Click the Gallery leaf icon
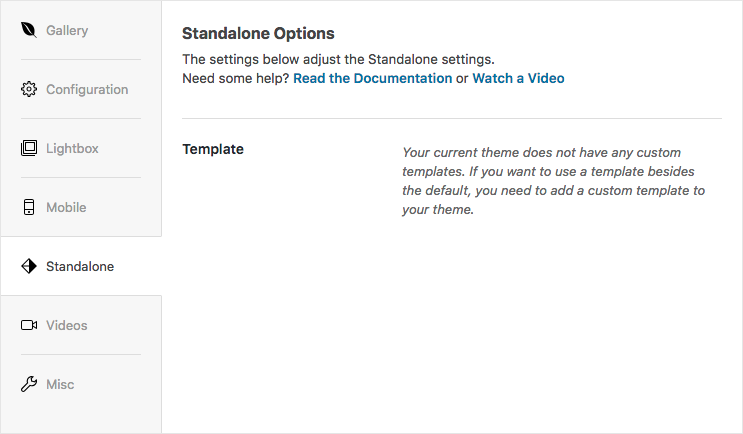 coord(29,30)
